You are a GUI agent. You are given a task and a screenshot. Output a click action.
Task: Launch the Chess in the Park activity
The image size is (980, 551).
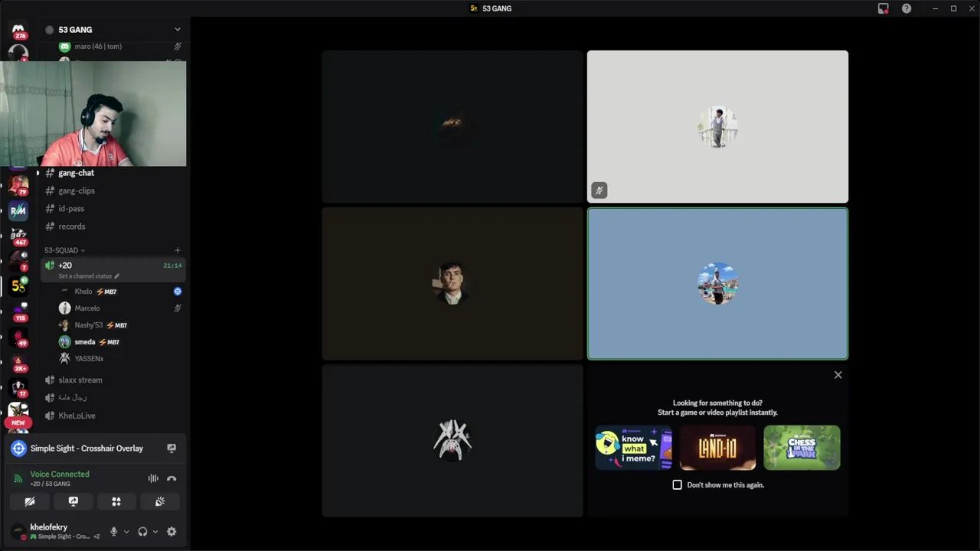pyautogui.click(x=802, y=448)
